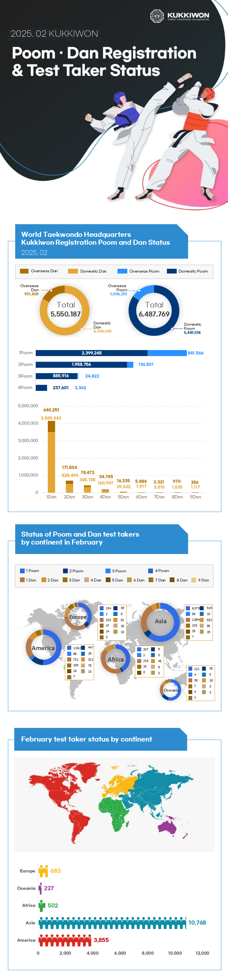Click the 1 Poom legend swatch

[x=22, y=571]
